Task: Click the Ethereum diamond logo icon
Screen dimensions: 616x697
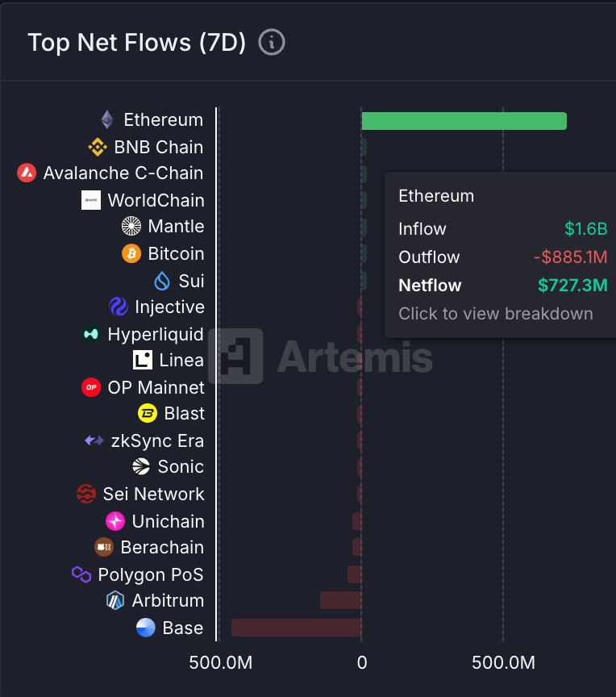Action: click(x=107, y=119)
